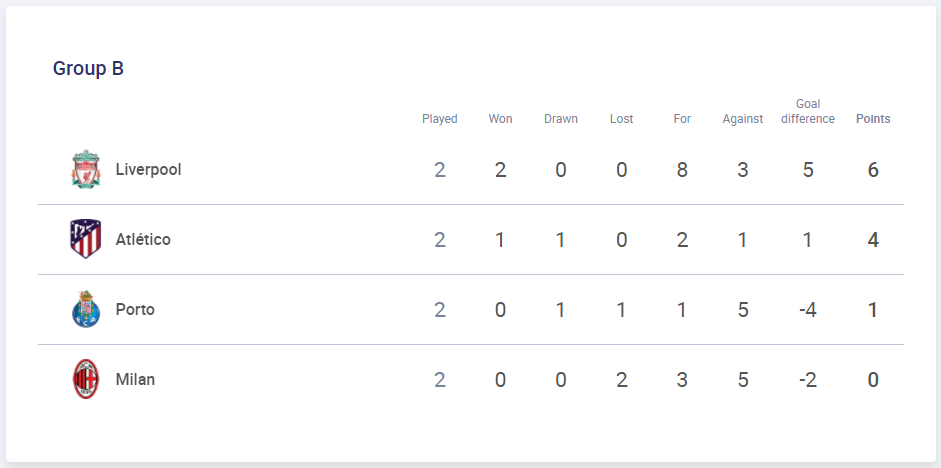Click the Atlético club crest
Screen dimensions: 941x468
coord(86,239)
